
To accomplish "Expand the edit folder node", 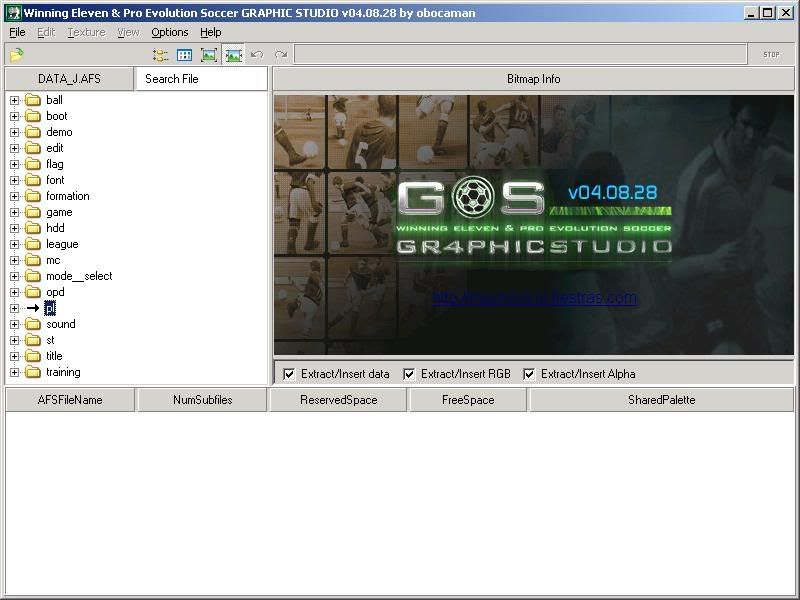I will pos(14,148).
